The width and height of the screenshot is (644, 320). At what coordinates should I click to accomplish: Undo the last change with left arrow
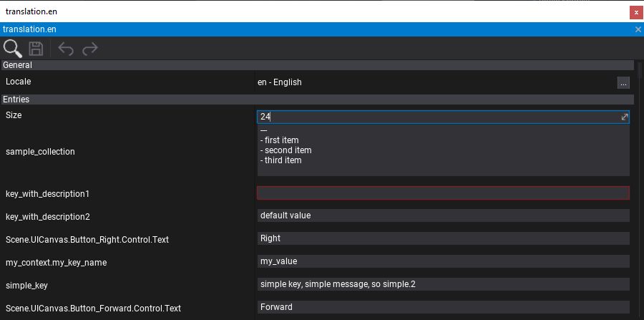click(66, 49)
